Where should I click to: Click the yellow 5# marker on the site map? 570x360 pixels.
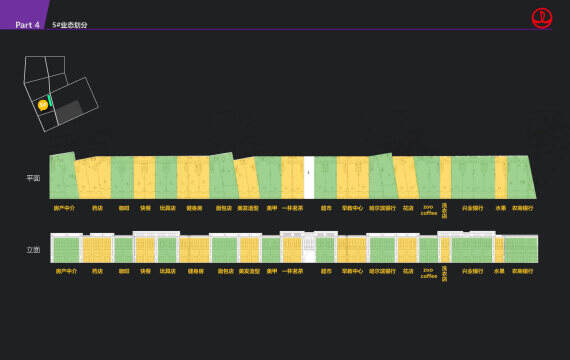tap(43, 105)
